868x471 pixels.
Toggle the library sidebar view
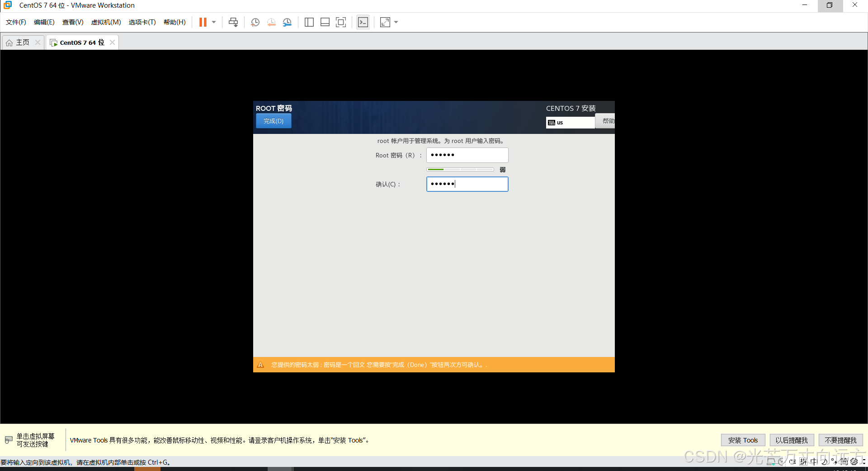tap(309, 22)
